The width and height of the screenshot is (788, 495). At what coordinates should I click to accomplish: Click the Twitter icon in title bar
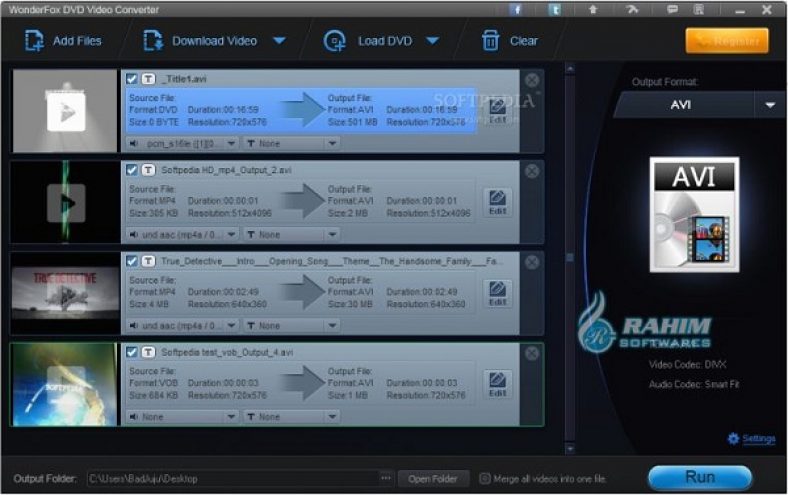554,9
